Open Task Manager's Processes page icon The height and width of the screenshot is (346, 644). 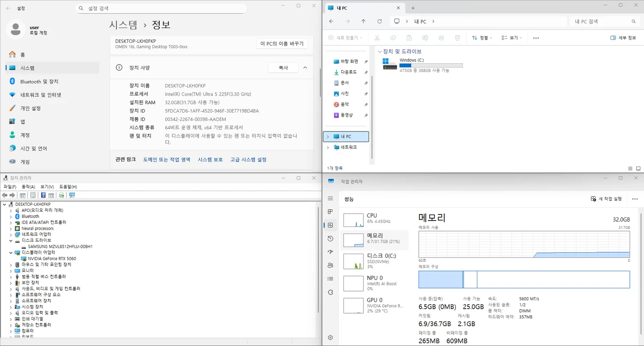(x=330, y=212)
